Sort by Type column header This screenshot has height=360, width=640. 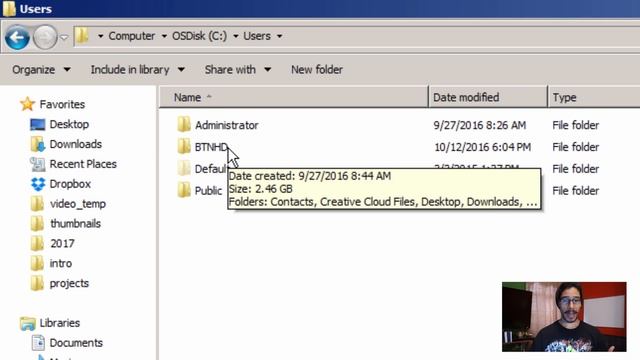click(593, 97)
